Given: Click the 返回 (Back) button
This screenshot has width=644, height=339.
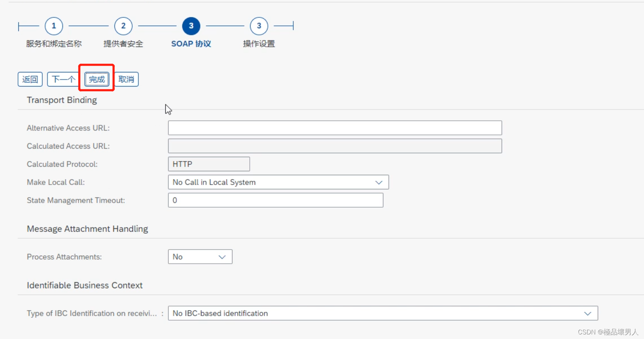Looking at the screenshot, I should point(30,79).
